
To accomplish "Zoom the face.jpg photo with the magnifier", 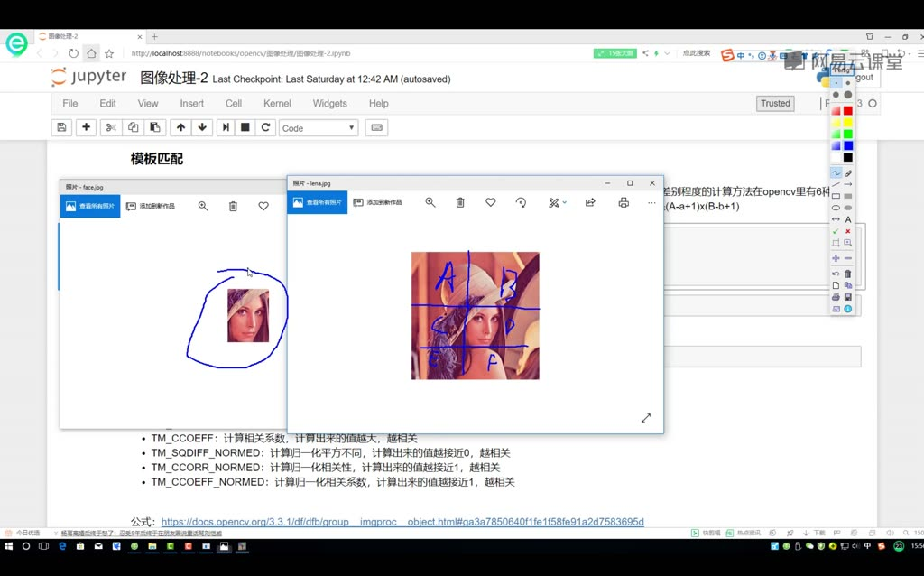I will 203,206.
